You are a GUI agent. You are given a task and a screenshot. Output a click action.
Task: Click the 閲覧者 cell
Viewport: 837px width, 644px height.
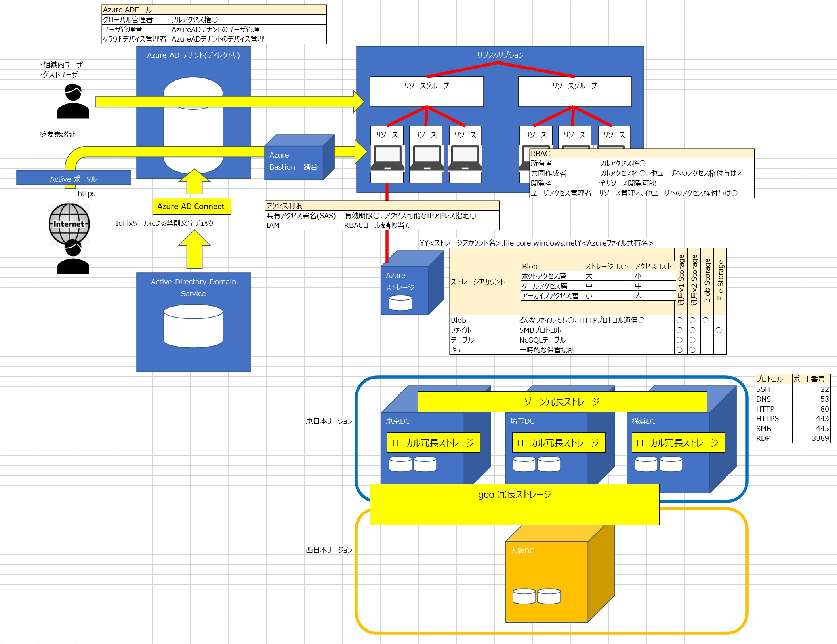tap(564, 183)
